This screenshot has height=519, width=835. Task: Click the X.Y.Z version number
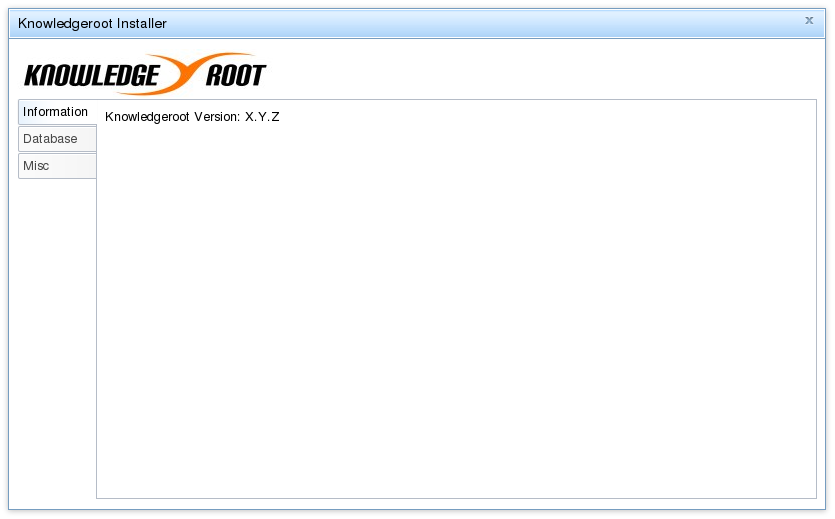262,117
